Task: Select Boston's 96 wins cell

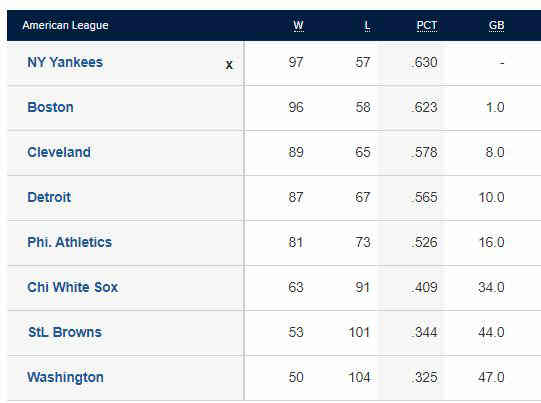Action: (296, 107)
